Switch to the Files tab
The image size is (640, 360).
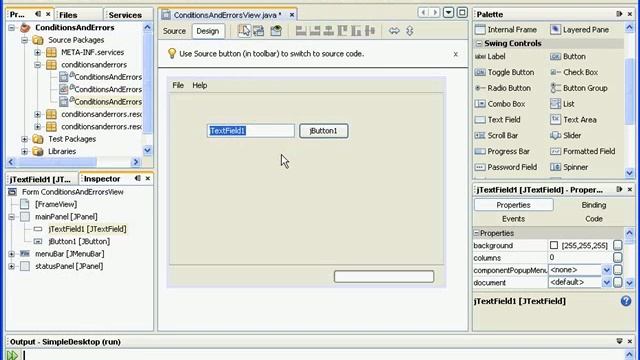tap(68, 15)
